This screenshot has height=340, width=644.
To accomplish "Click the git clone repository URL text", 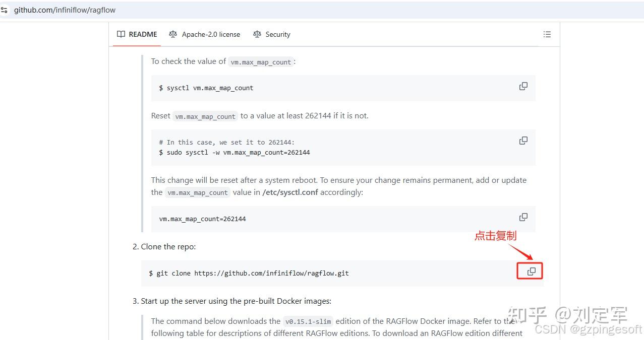I will 271,274.
